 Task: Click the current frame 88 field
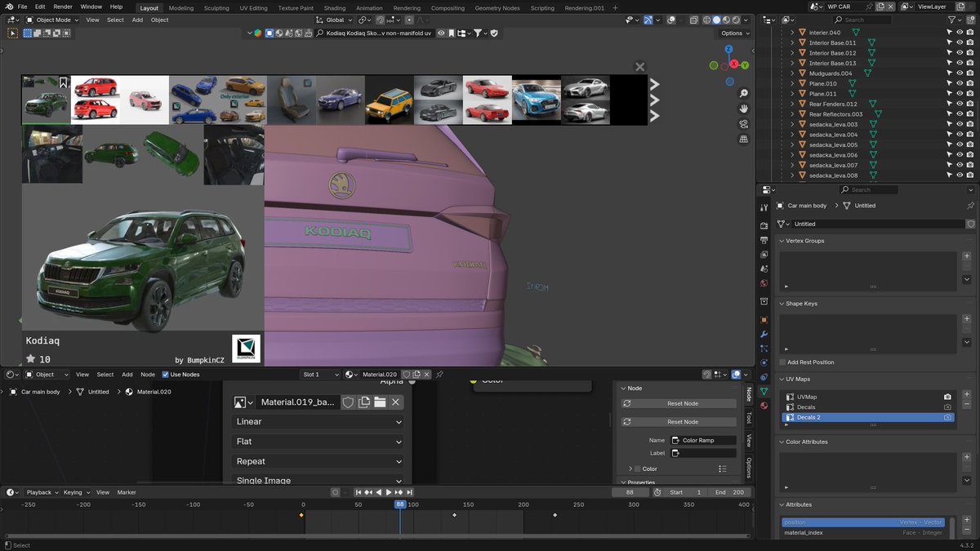(x=630, y=492)
